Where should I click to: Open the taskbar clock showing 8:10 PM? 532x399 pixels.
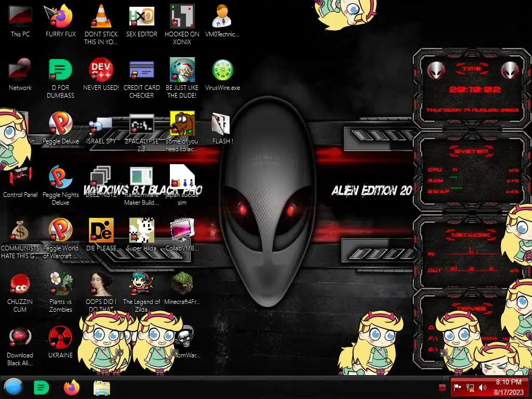[x=509, y=387]
